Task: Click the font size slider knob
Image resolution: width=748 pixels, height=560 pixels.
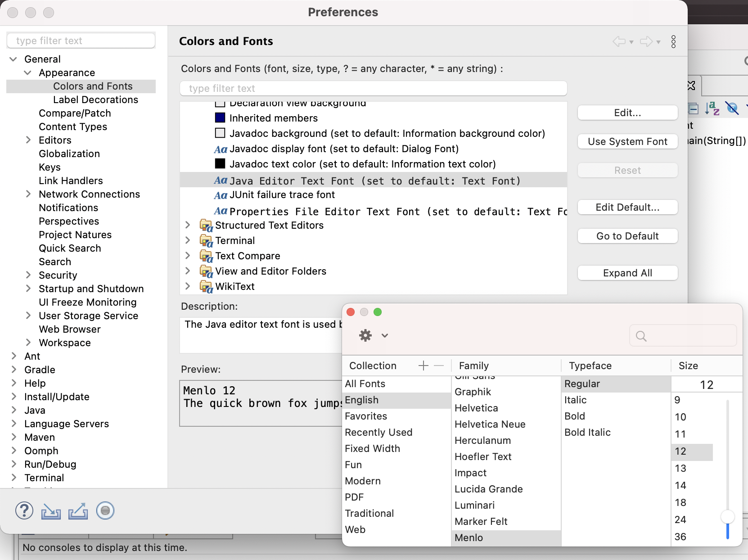Action: click(x=728, y=516)
